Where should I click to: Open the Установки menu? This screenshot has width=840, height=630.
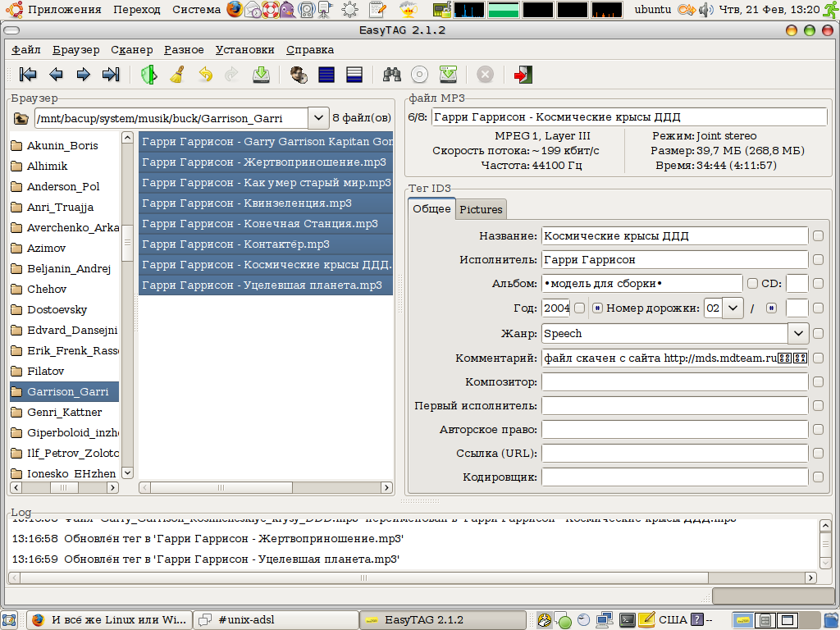[x=244, y=50]
